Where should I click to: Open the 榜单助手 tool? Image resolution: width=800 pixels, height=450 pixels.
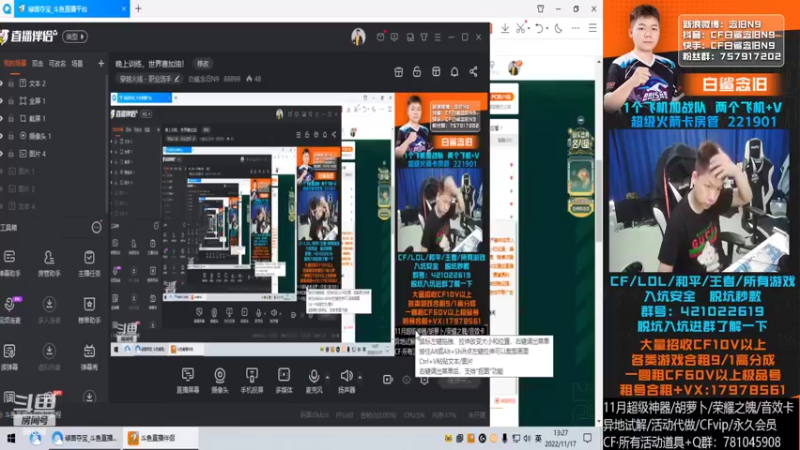point(89,309)
